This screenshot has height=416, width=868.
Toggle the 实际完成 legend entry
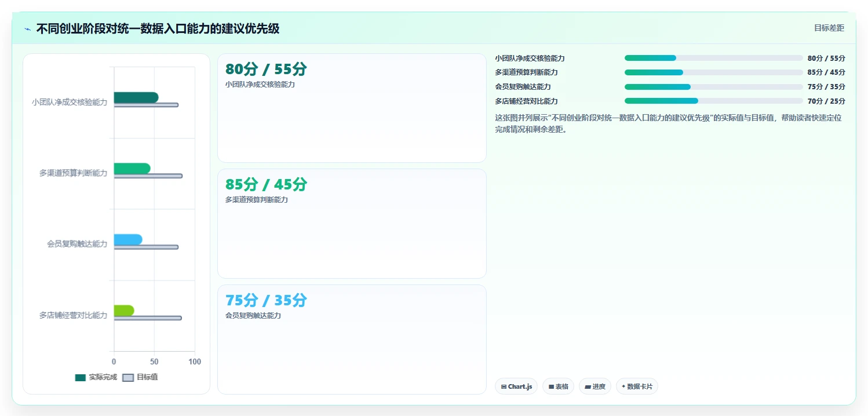tap(96, 377)
